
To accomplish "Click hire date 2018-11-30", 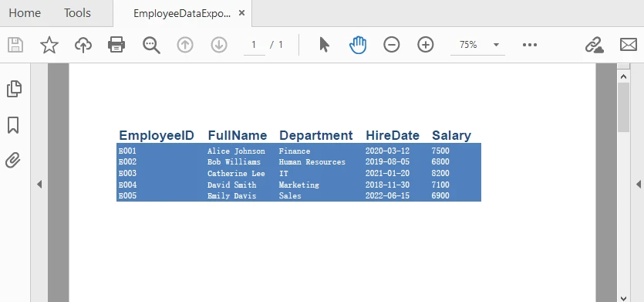I will click(387, 185).
